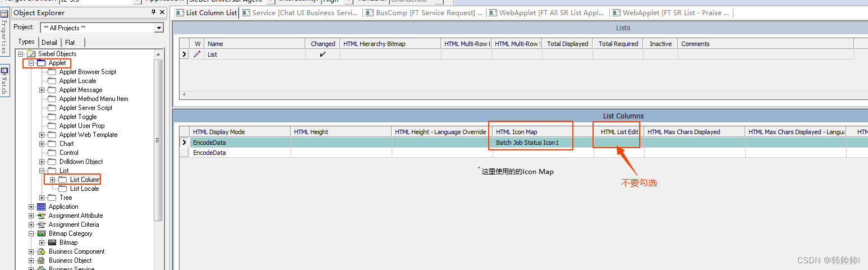Click the Comments column header in Lists
This screenshot has width=868, height=270.
point(766,44)
